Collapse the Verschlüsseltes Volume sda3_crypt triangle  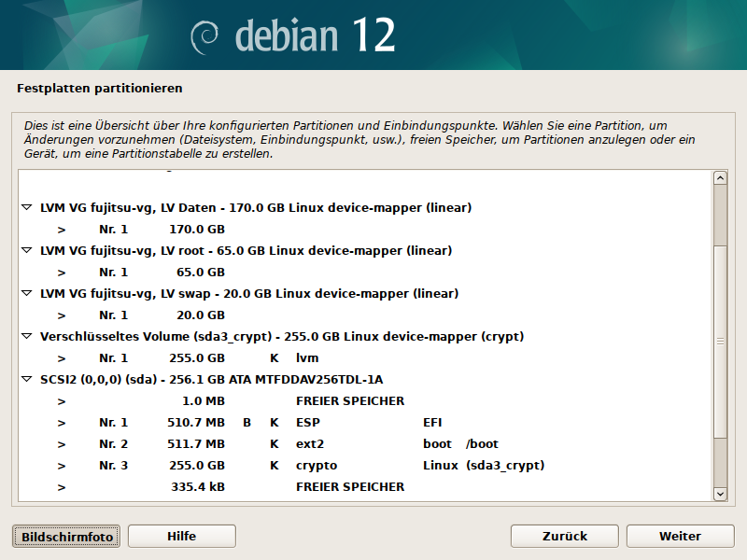coord(26,336)
